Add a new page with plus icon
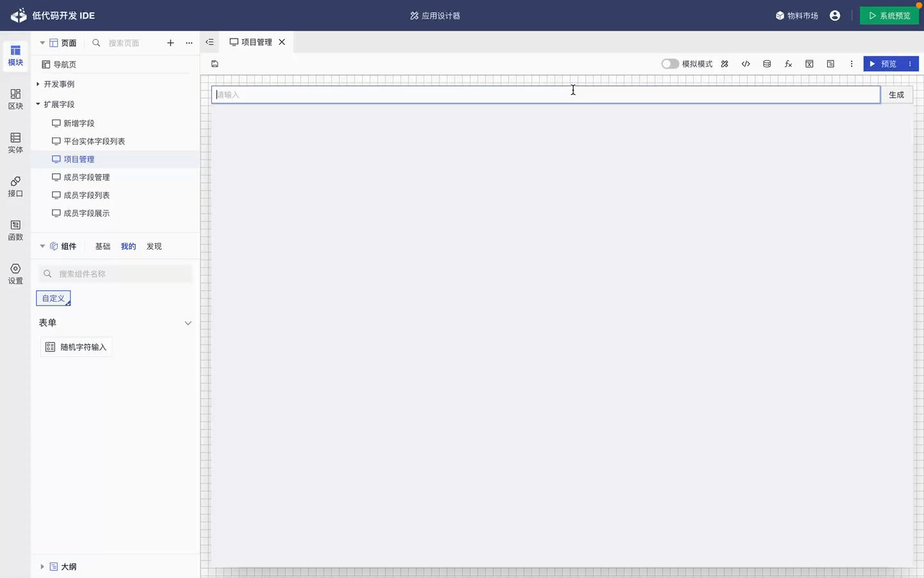This screenshot has height=578, width=924. 170,43
